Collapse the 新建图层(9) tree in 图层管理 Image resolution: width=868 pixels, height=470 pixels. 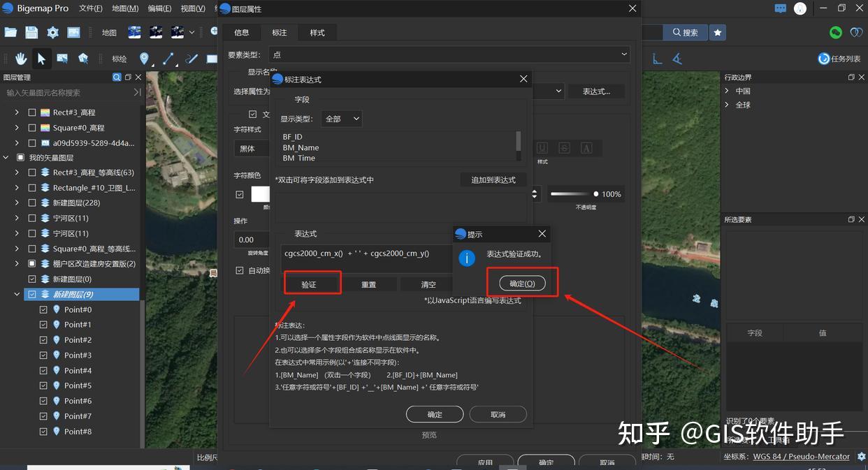(17, 293)
